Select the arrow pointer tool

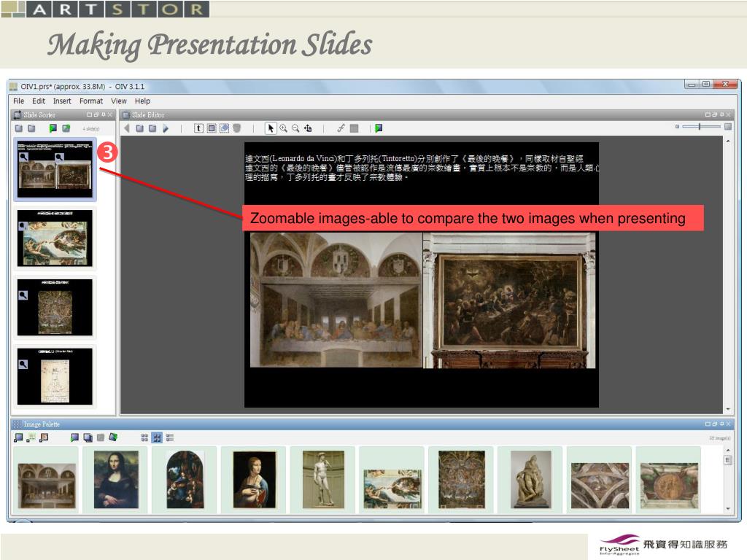271,128
